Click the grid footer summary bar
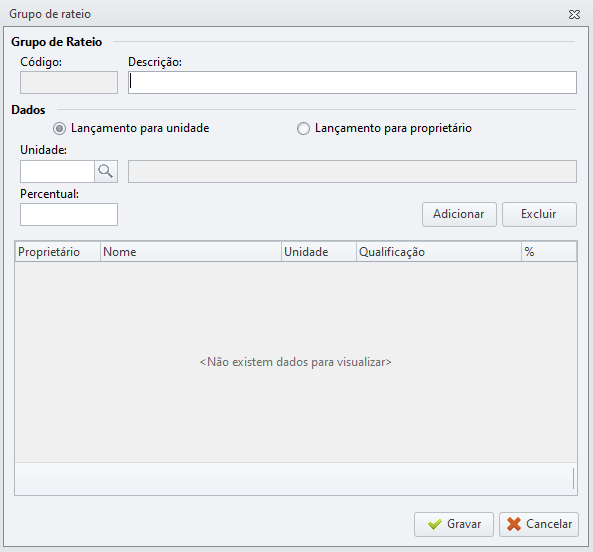The width and height of the screenshot is (593, 552). click(296, 479)
